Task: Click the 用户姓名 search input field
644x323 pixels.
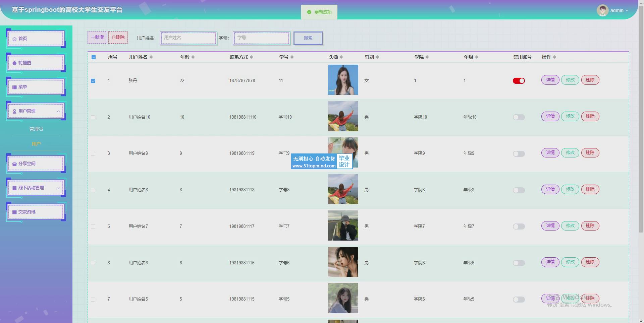Action: (x=188, y=38)
